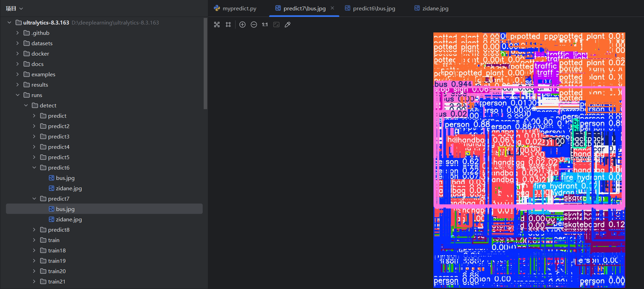Click the project tree vertical scrollbar
The height and width of the screenshot is (289, 644).
(205, 64)
